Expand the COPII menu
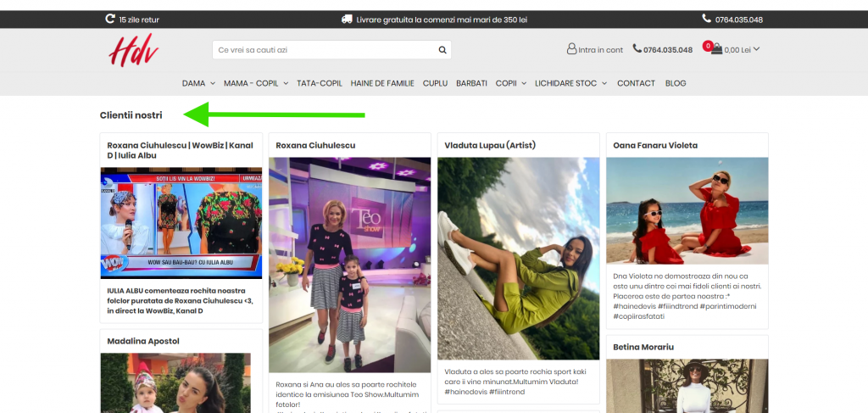Screen dimensions: 868x413 (x=511, y=83)
